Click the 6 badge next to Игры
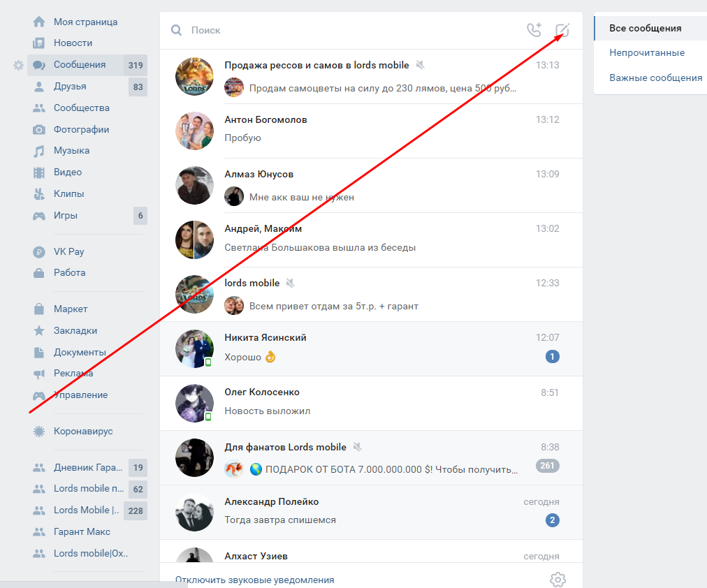The width and height of the screenshot is (707, 588). point(140,216)
